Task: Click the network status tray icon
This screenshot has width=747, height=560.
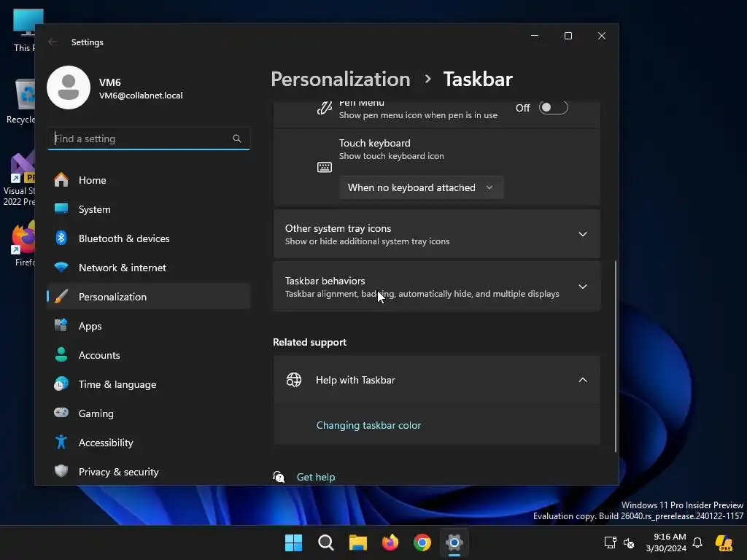Action: pyautogui.click(x=611, y=542)
